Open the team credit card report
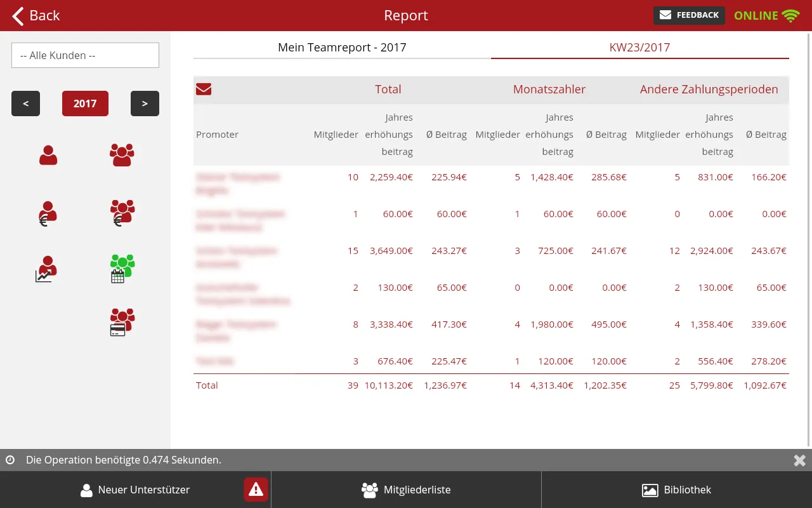Viewport: 812px width, 508px height. pos(122,322)
